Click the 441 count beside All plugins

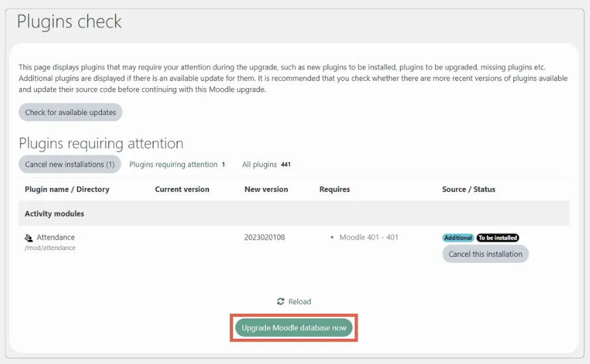click(x=286, y=164)
